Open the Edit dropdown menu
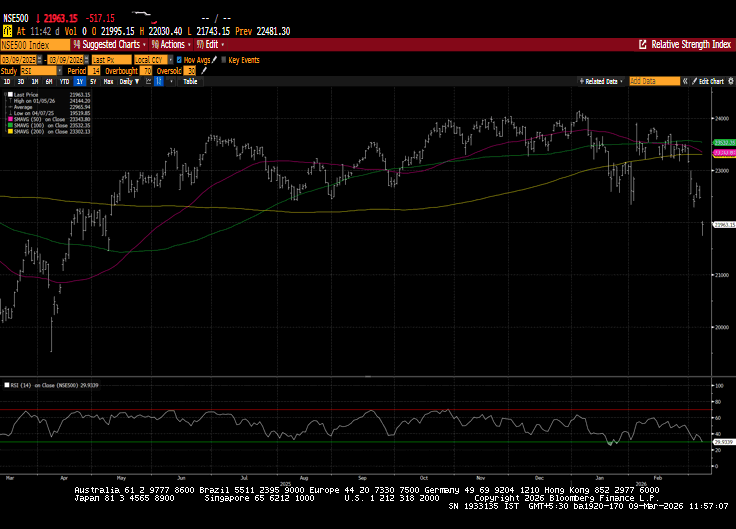The width and height of the screenshot is (736, 529). pos(210,45)
